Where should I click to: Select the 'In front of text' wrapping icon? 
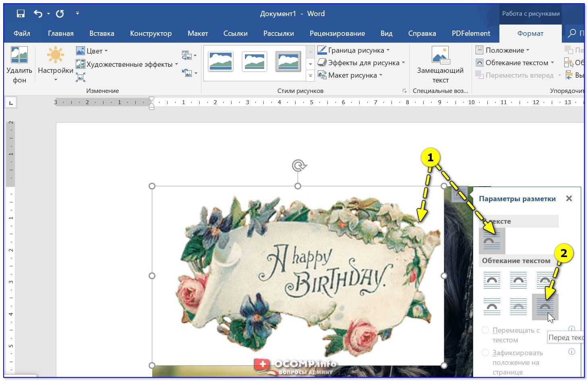tap(545, 307)
